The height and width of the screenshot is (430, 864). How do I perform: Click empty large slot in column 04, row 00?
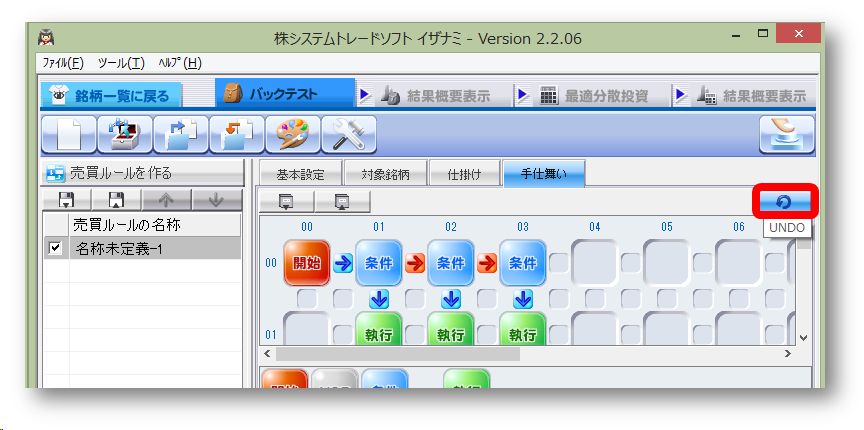[595, 263]
